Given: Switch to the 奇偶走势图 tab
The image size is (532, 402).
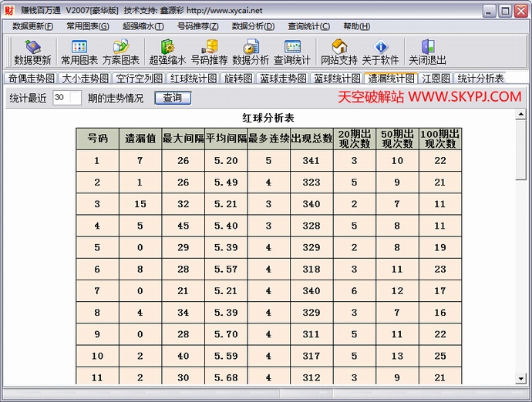Looking at the screenshot, I should [32, 79].
